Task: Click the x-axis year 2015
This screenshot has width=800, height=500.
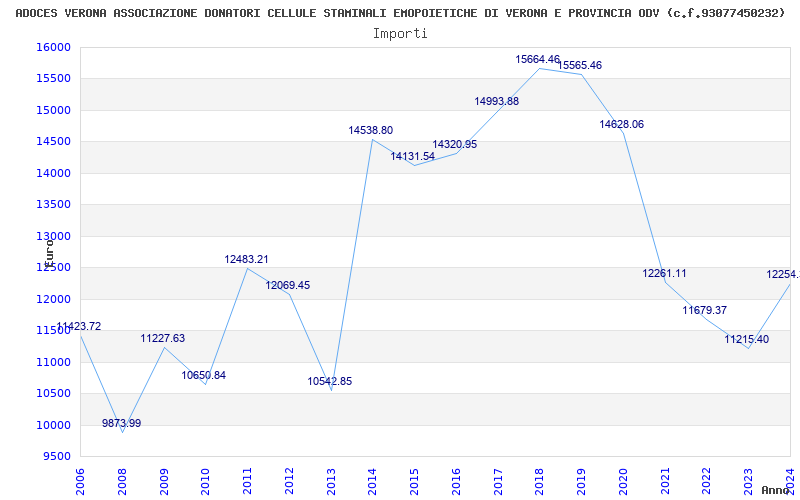Action: pos(414,482)
